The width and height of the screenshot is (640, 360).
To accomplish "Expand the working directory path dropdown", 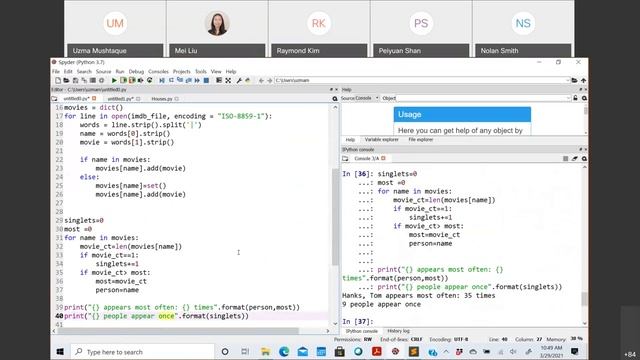I will pos(568,80).
